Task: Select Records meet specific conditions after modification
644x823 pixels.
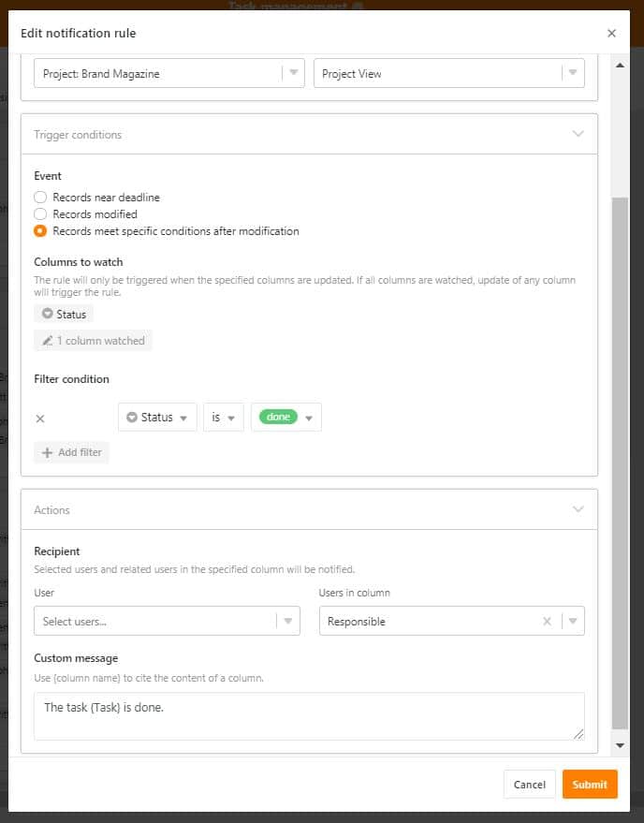Action: click(x=40, y=231)
